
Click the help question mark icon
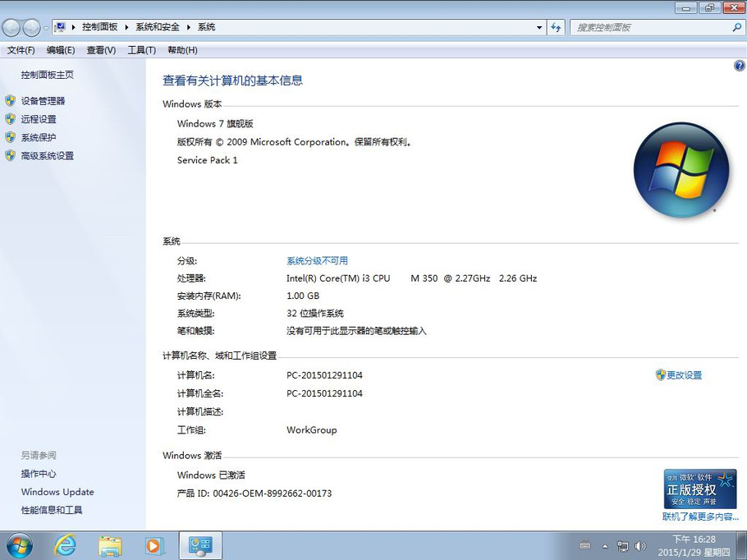[739, 66]
